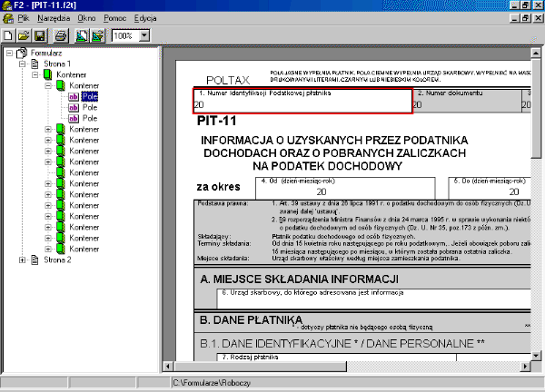
Task: Click heading B. DANE PŁATNIKA
Action: point(252,319)
